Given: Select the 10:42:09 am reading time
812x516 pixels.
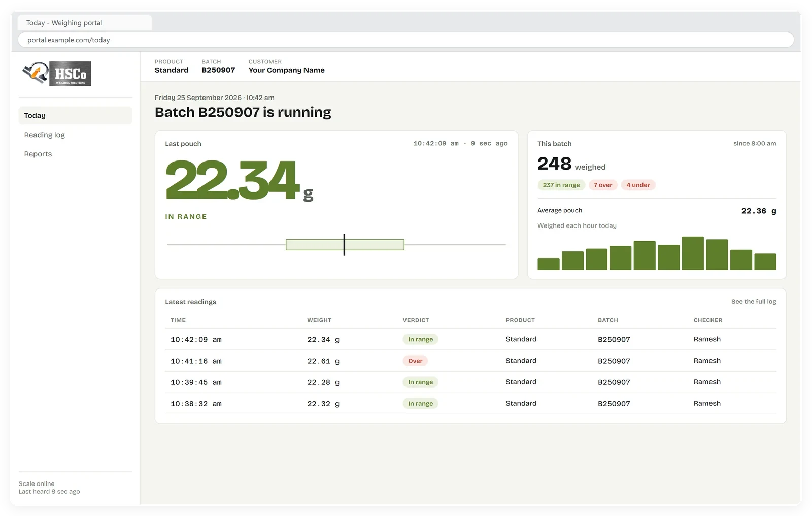Looking at the screenshot, I should coord(196,340).
